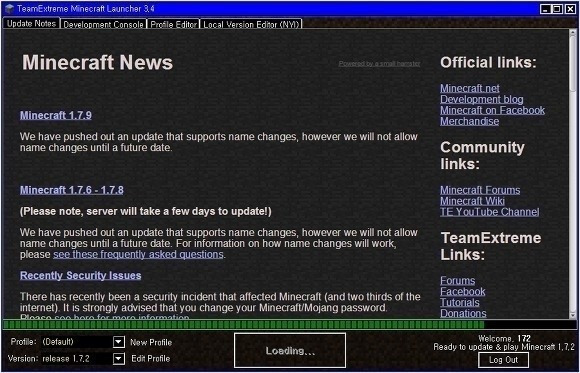Visit the Donations link
This screenshot has height=373, width=580.
click(x=463, y=313)
